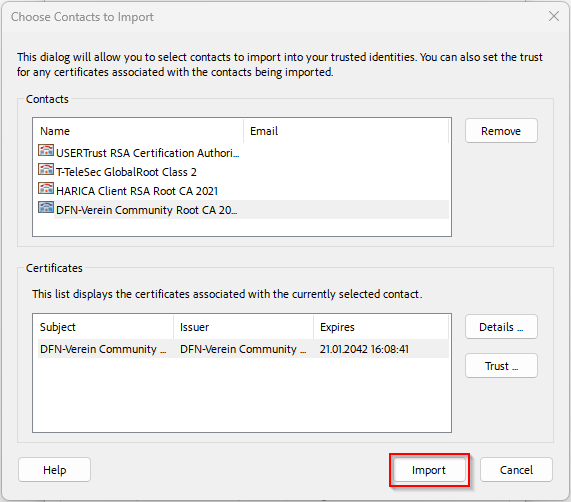The height and width of the screenshot is (502, 571).
Task: Open certificate Details
Action: (x=501, y=327)
